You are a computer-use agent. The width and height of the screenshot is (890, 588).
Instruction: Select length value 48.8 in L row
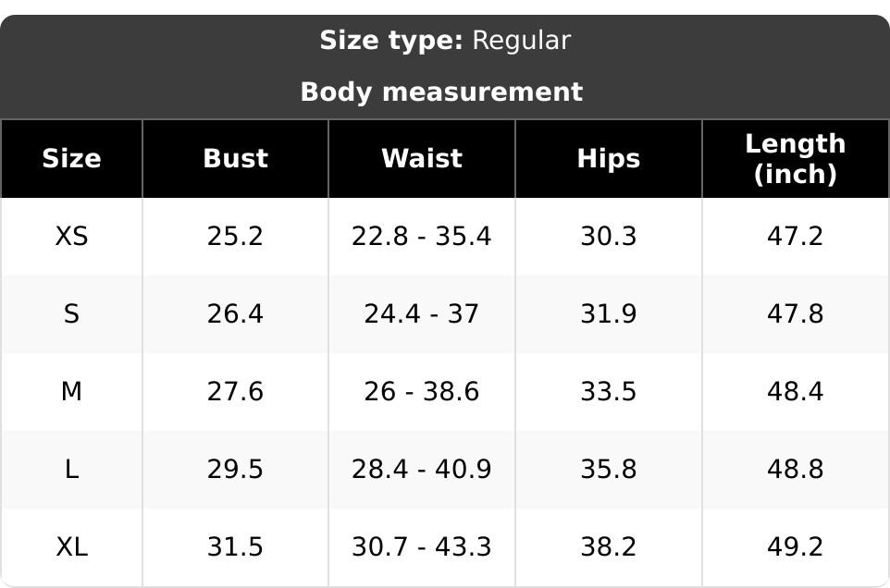(x=796, y=469)
